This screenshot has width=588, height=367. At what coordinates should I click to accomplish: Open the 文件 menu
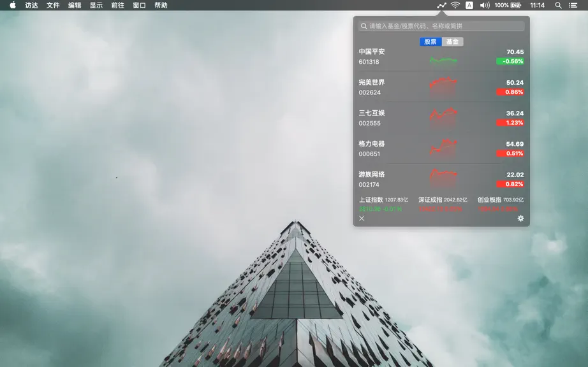pos(53,5)
